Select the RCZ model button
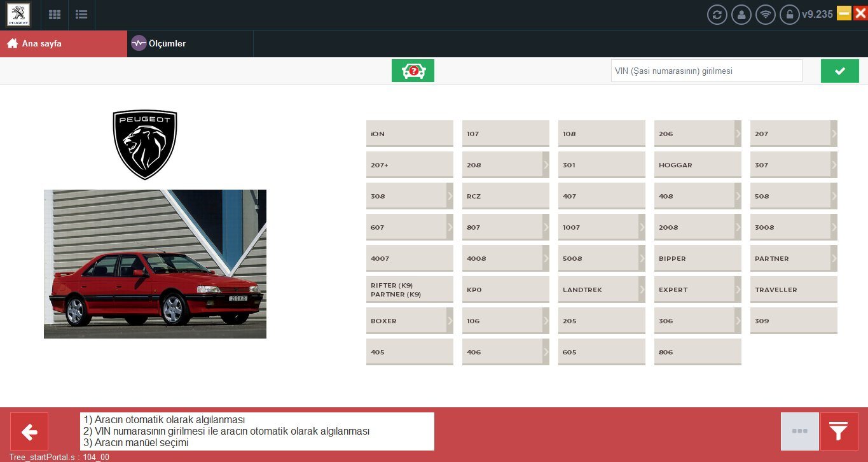868x462 pixels. coord(506,196)
